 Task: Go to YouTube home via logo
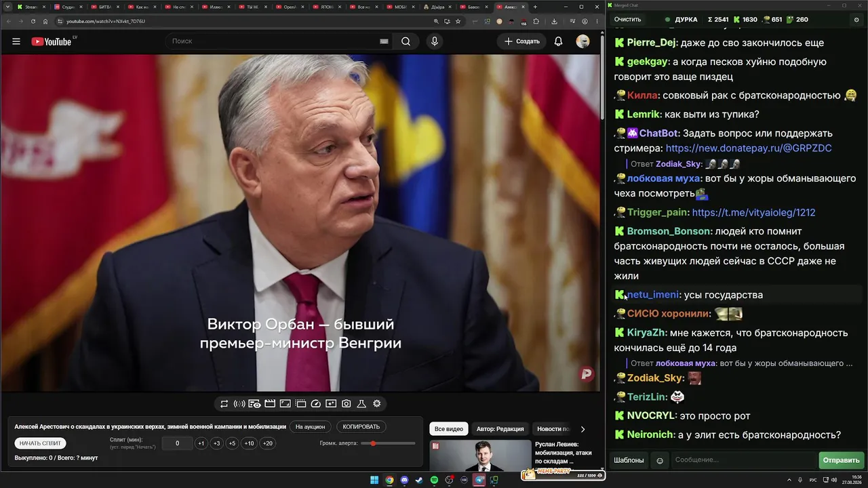click(52, 41)
